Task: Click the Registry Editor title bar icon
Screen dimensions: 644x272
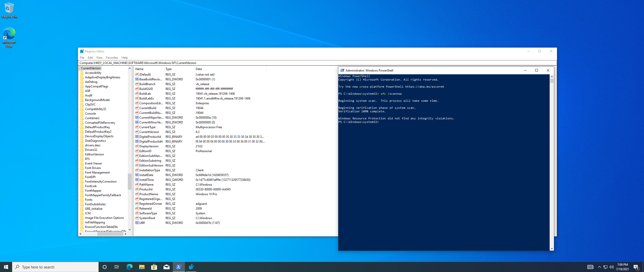Action: tap(82, 51)
